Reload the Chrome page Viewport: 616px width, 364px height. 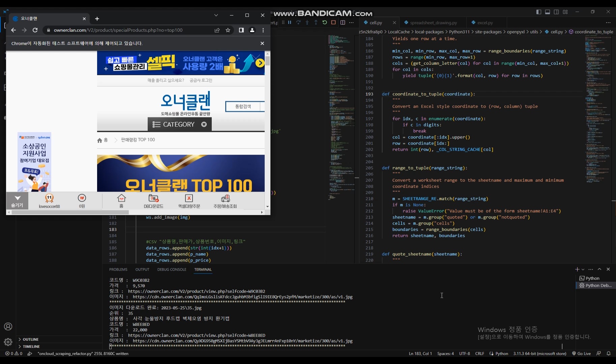click(35, 30)
